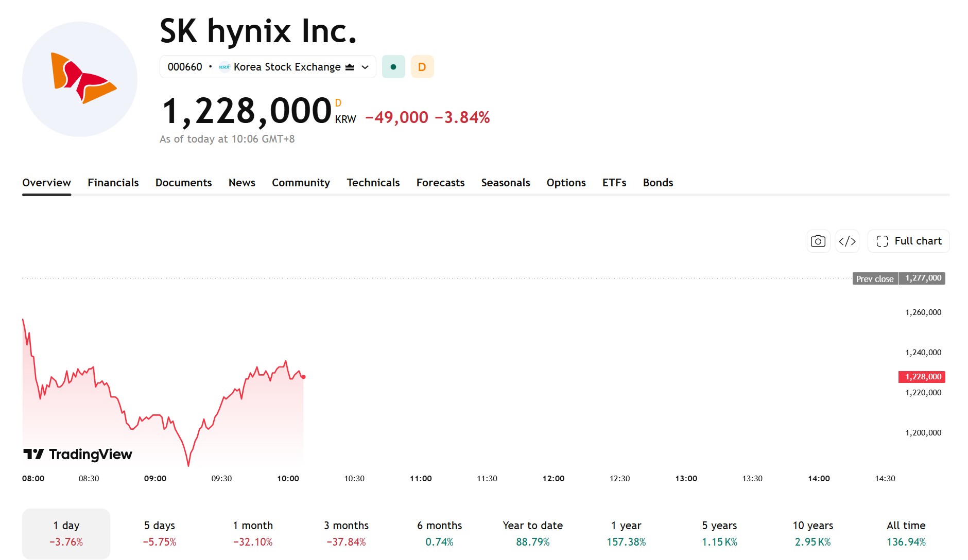This screenshot has height=560, width=968.
Task: Click the 09:00 time axis label
Action: [155, 479]
